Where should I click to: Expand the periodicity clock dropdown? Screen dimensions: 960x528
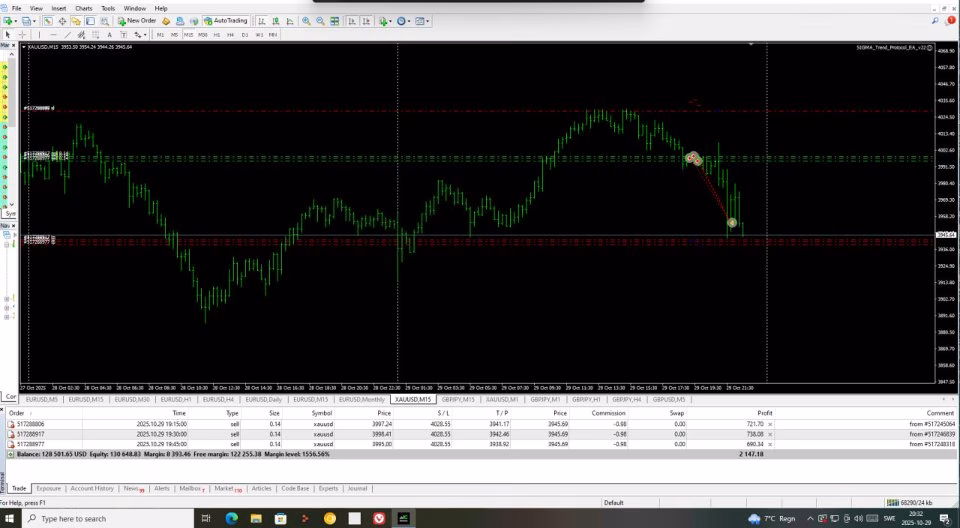tap(409, 21)
